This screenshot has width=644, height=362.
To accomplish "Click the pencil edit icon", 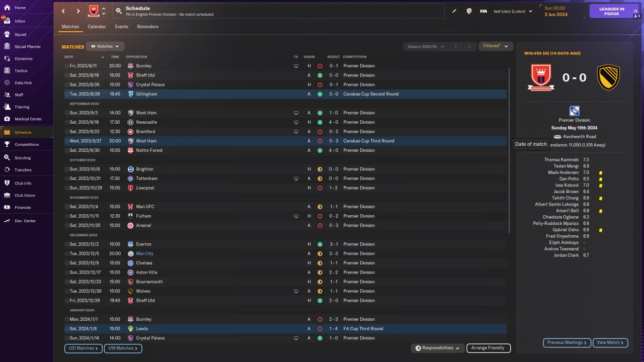I will tap(454, 11).
